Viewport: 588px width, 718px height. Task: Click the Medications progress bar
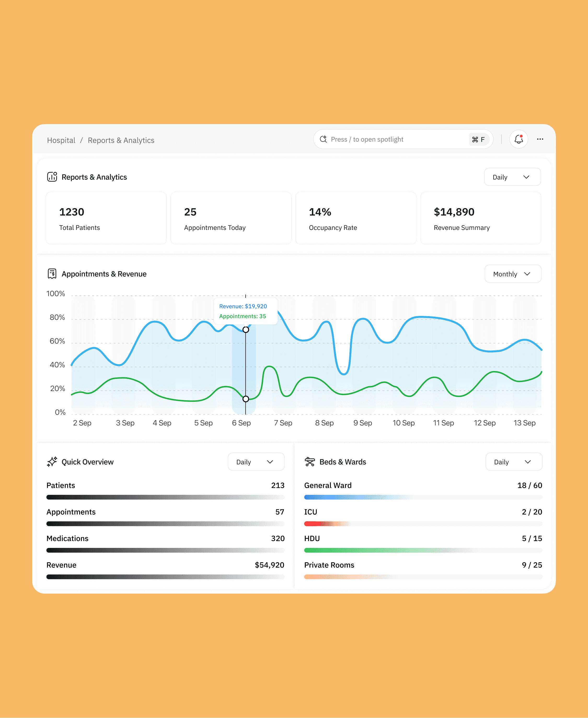tap(165, 550)
